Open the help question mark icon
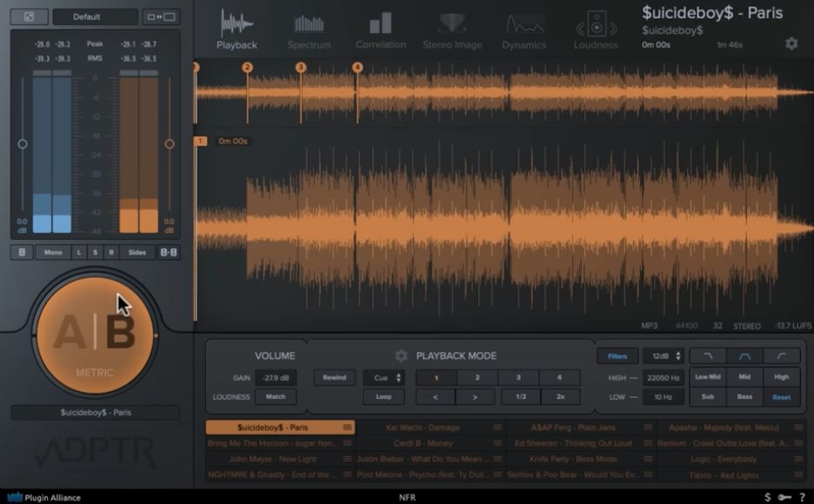The image size is (814, 504). click(x=803, y=497)
